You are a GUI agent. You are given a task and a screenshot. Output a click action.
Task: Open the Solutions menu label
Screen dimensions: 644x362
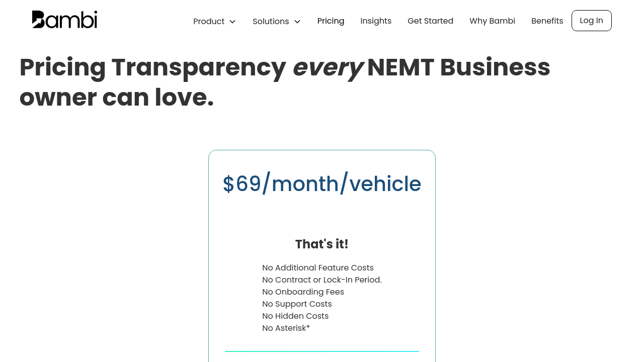pyautogui.click(x=271, y=21)
